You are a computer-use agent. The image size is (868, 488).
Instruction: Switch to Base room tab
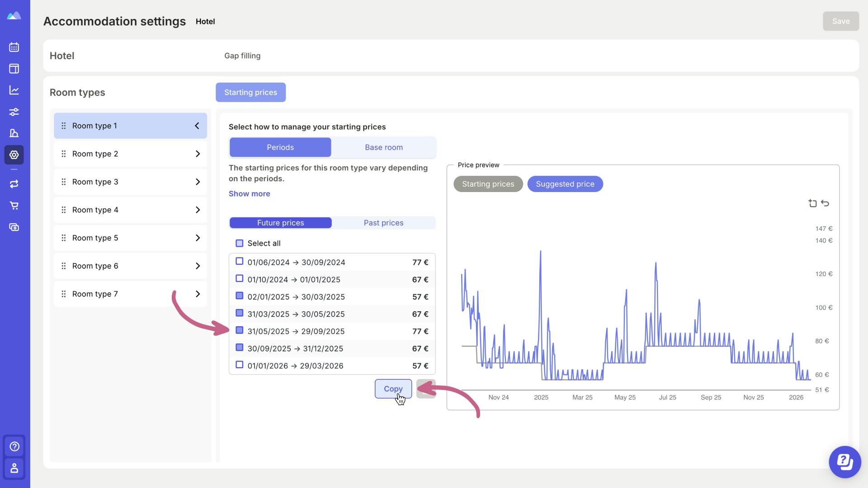tap(383, 146)
